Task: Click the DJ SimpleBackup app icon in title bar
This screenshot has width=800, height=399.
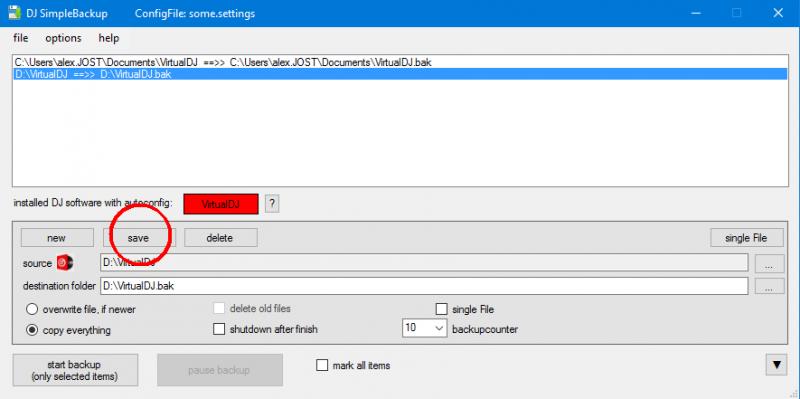Action: 14,13
